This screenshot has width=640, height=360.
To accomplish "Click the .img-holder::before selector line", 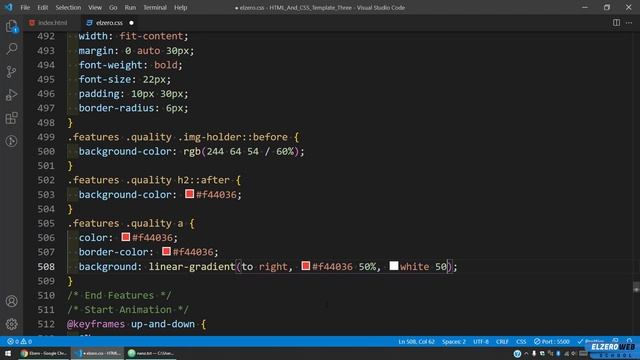I will [x=183, y=137].
